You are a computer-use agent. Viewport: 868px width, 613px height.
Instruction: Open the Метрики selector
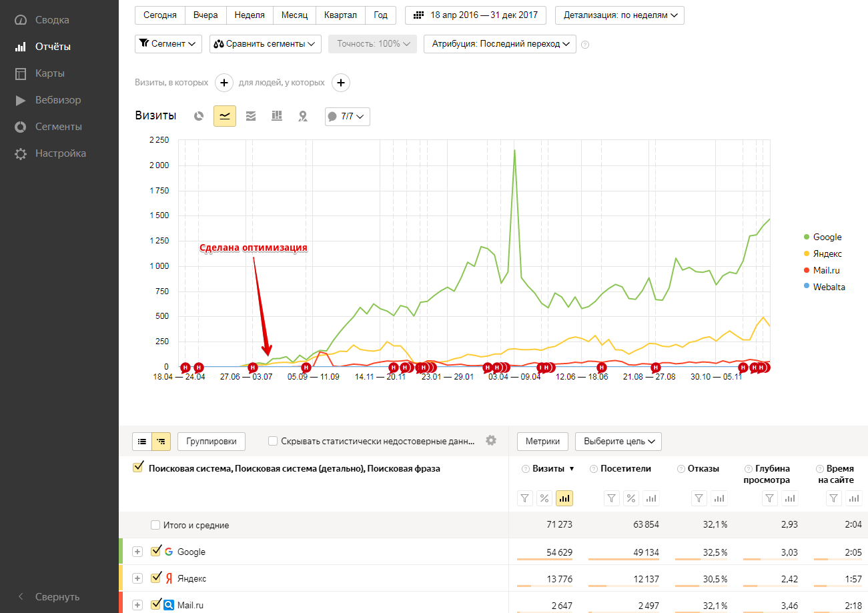click(542, 442)
